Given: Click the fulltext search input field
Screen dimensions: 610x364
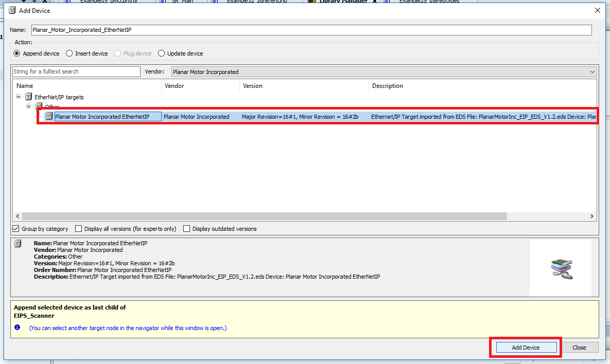Looking at the screenshot, I should pyautogui.click(x=76, y=72).
